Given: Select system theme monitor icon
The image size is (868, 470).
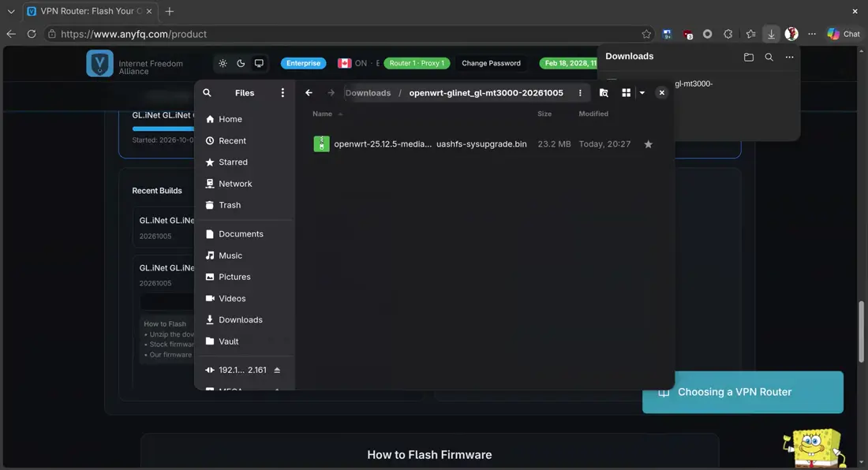Looking at the screenshot, I should pyautogui.click(x=259, y=63).
